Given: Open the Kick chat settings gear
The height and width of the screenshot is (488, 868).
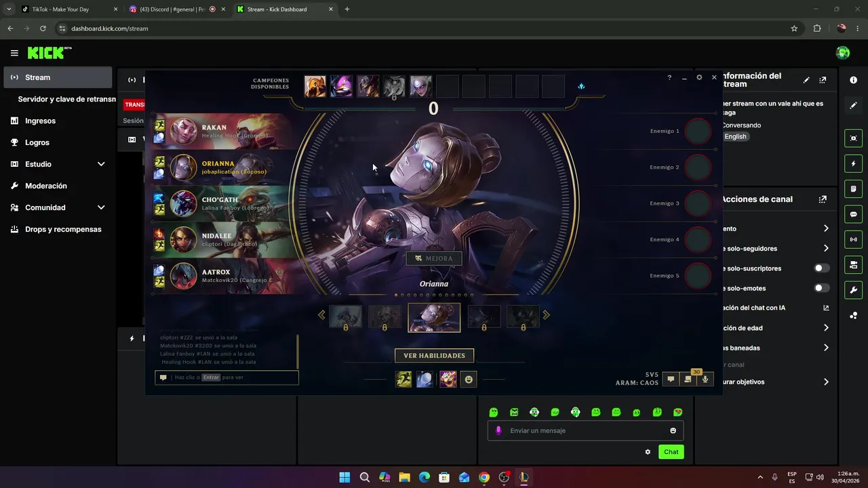Looking at the screenshot, I should coord(648,452).
